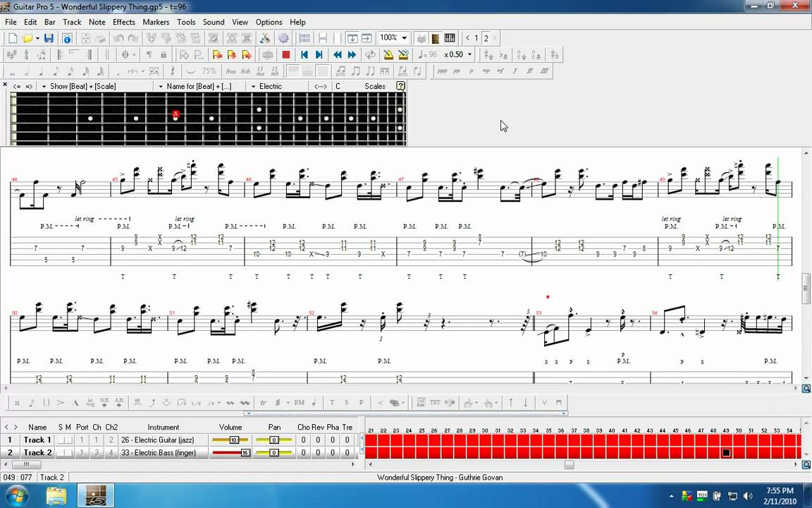Select bar 49 block of Track 2
The width and height of the screenshot is (812, 508).
[x=726, y=452]
